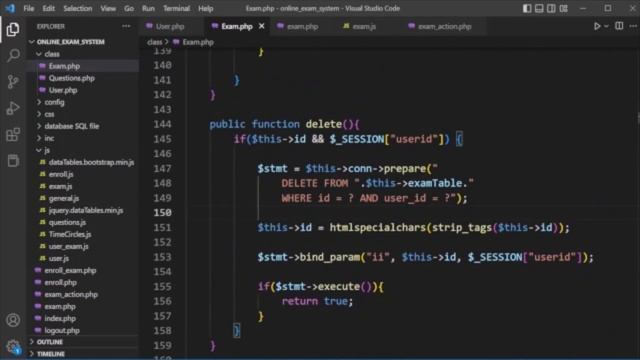Expand the config folder
This screenshot has height=360, width=640.
coord(54,102)
